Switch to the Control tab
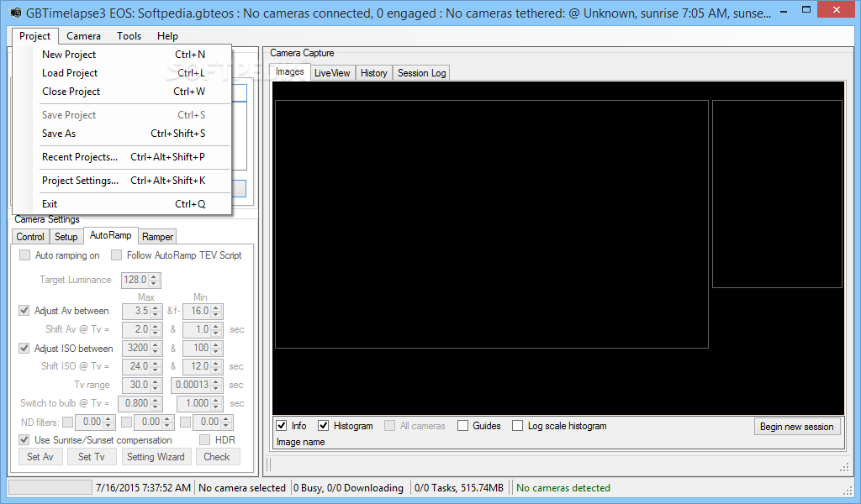The width and height of the screenshot is (861, 504). click(30, 236)
